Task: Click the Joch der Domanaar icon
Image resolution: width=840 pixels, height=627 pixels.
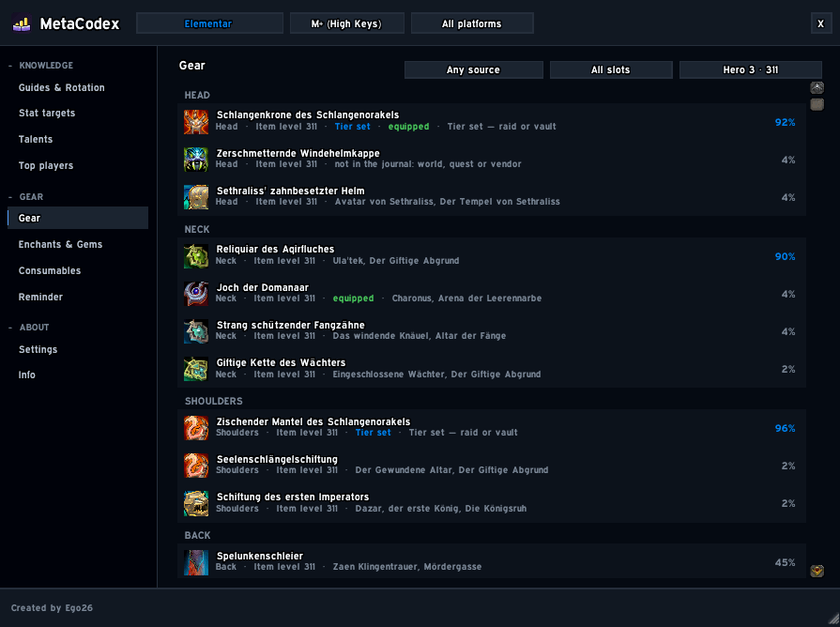Action: (196, 294)
